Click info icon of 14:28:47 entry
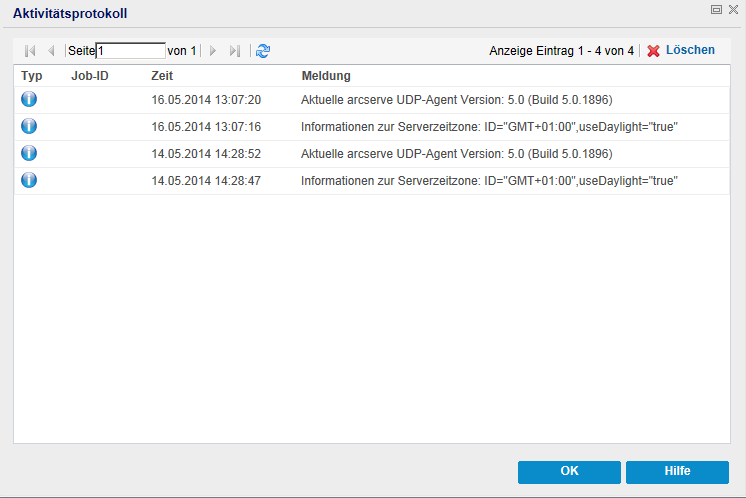The height and width of the screenshot is (498, 746). pyautogui.click(x=29, y=181)
